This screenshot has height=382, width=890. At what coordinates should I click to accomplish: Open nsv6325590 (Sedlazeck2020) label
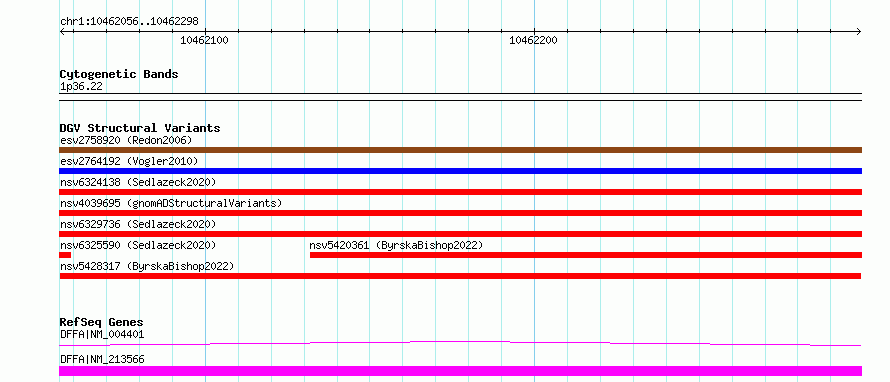[x=138, y=245]
